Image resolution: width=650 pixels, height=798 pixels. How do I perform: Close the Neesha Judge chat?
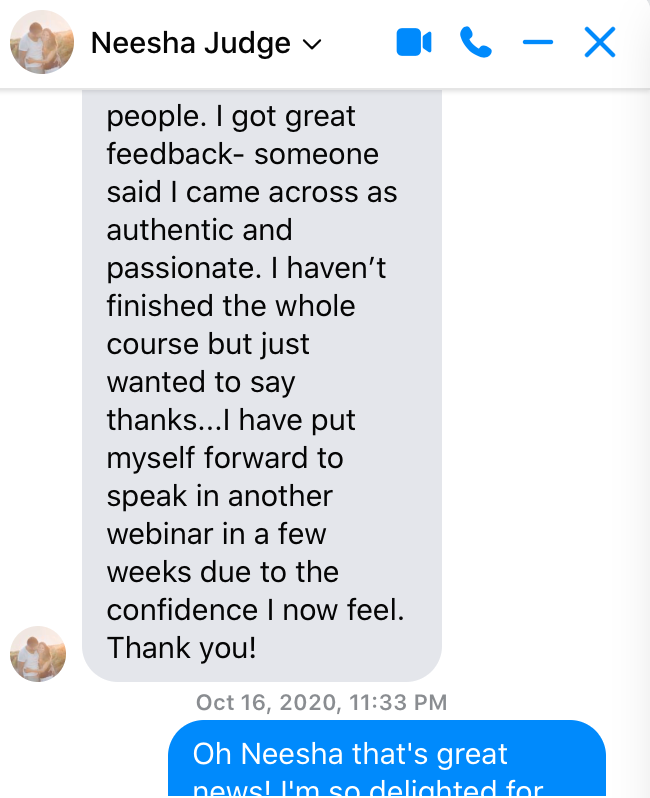[x=599, y=43]
